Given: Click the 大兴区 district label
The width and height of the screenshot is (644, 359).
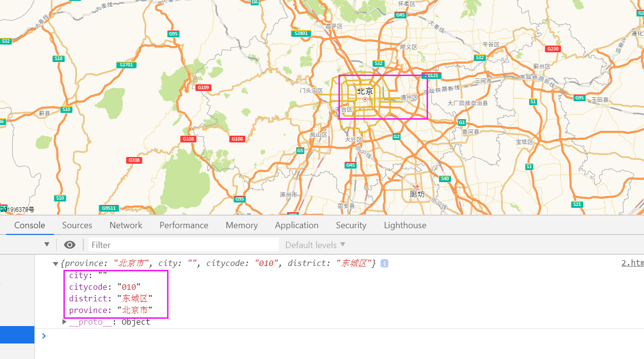Looking at the screenshot, I should pyautogui.click(x=353, y=140).
